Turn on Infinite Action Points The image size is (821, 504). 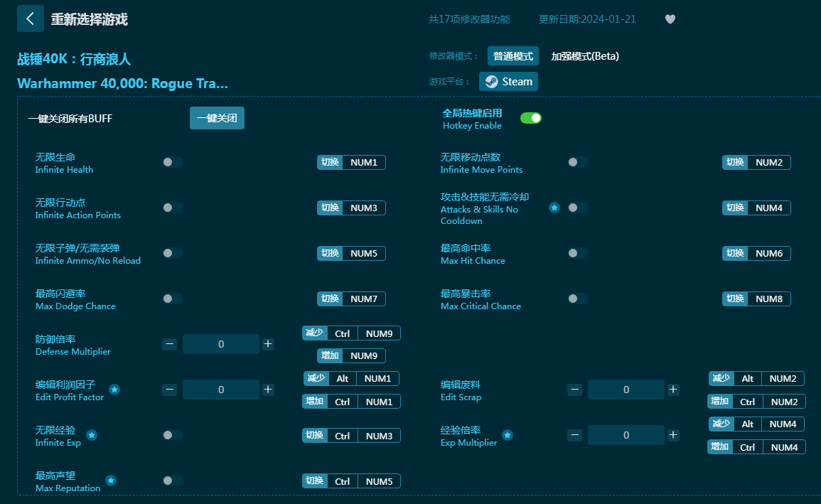[x=172, y=208]
